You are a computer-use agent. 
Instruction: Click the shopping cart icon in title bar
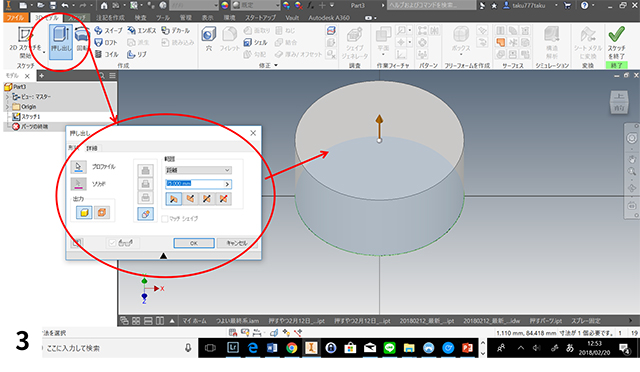coord(567,5)
